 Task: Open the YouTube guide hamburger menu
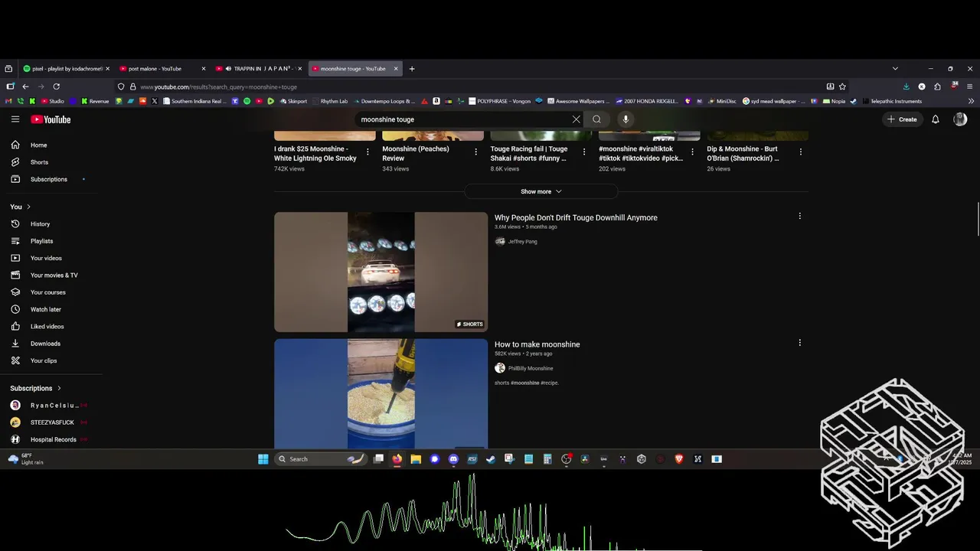point(15,119)
